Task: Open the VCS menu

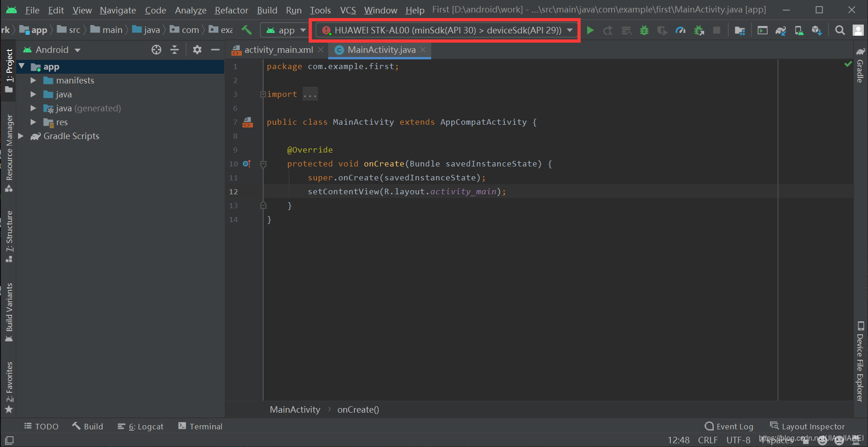Action: 348,10
